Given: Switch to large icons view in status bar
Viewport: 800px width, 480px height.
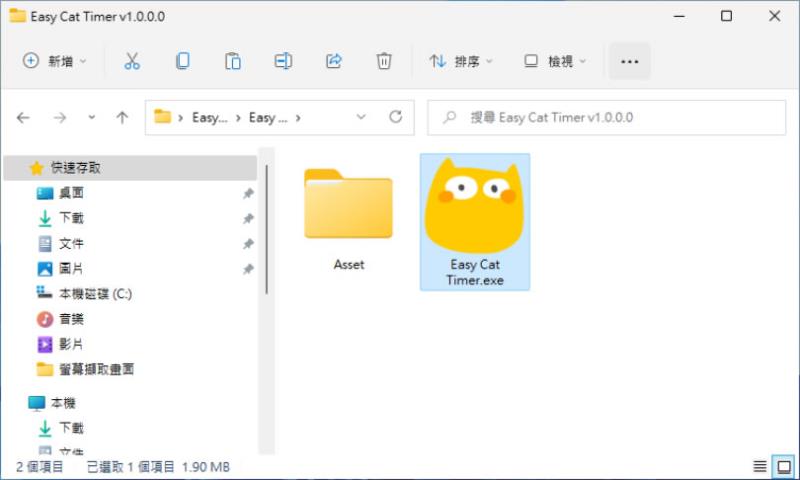Looking at the screenshot, I should coord(784,466).
